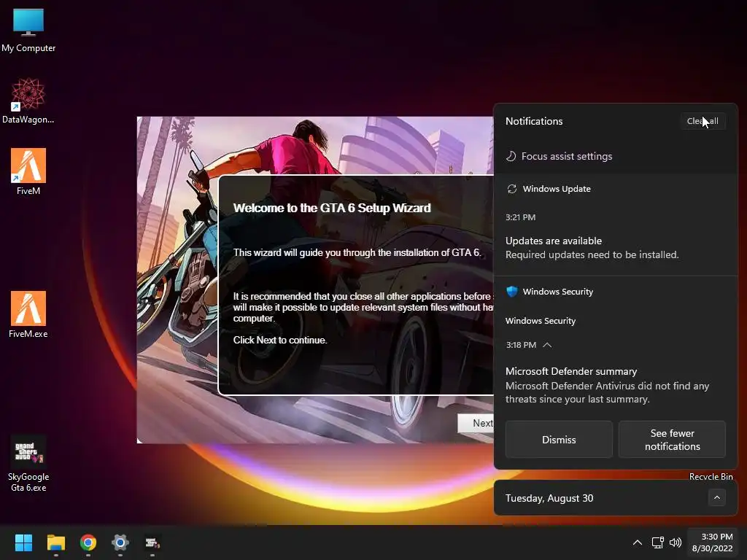Open Settings gear in taskbar
The image size is (747, 560).
(x=120, y=542)
